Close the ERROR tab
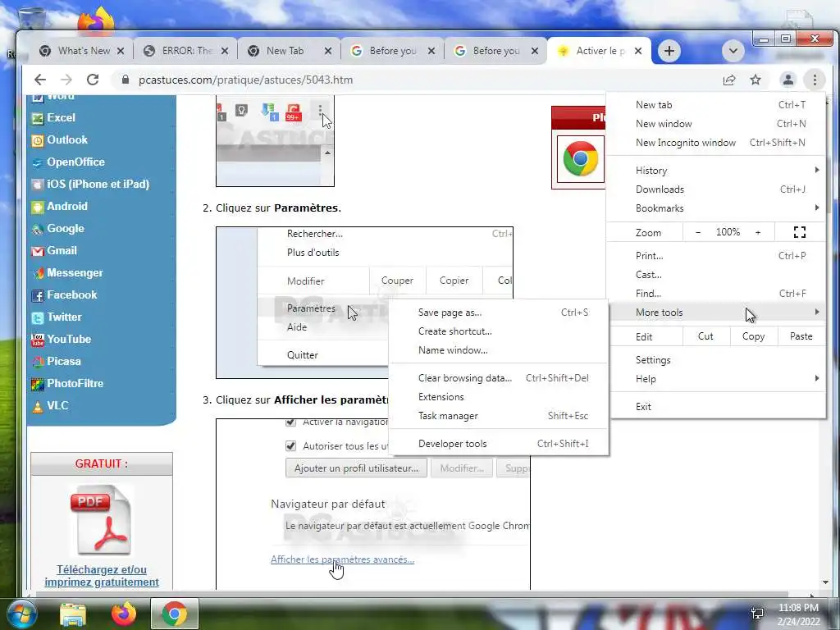The width and height of the screenshot is (840, 630). tap(225, 51)
